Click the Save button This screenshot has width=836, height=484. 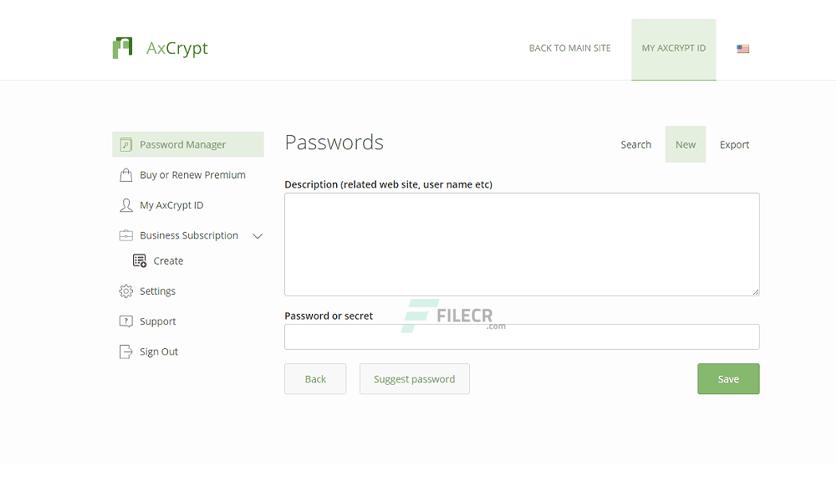728,379
